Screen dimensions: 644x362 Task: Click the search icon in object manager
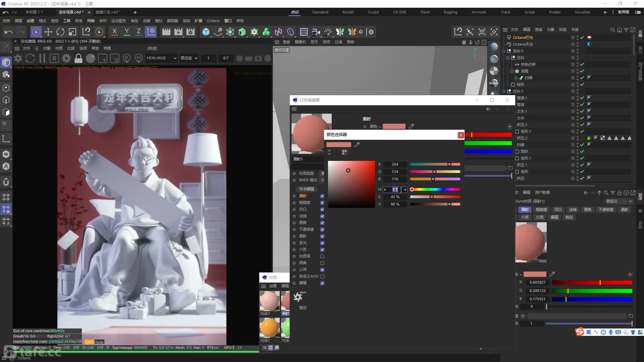point(612,30)
